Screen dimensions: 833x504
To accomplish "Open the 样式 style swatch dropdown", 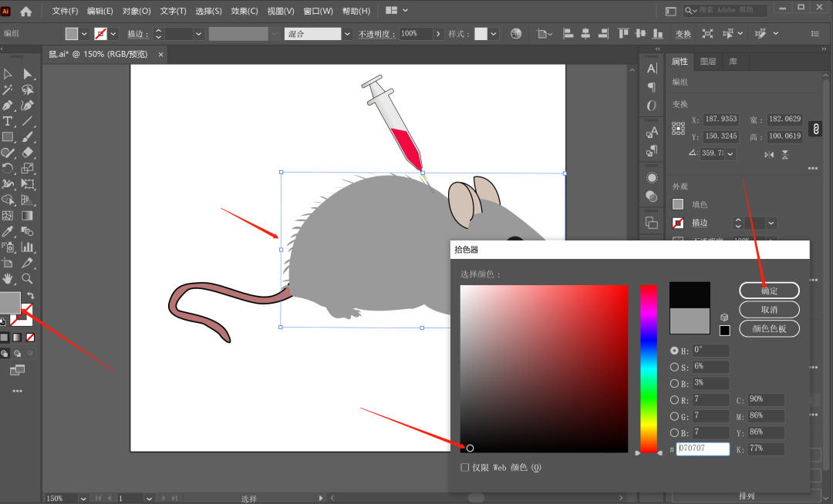I will pyautogui.click(x=494, y=34).
